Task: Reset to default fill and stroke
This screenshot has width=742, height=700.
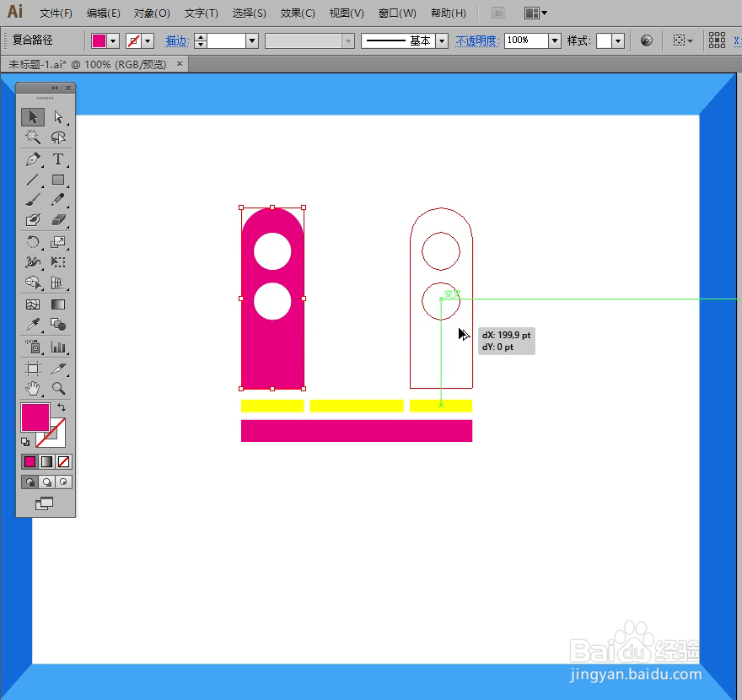Action: click(25, 442)
